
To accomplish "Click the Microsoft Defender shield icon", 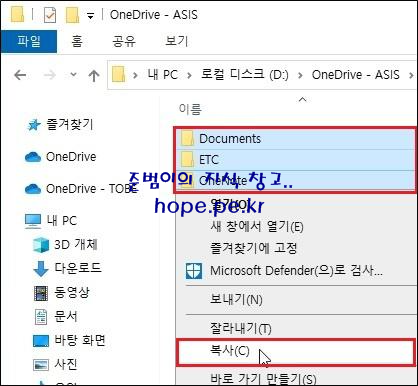I will 194,270.
